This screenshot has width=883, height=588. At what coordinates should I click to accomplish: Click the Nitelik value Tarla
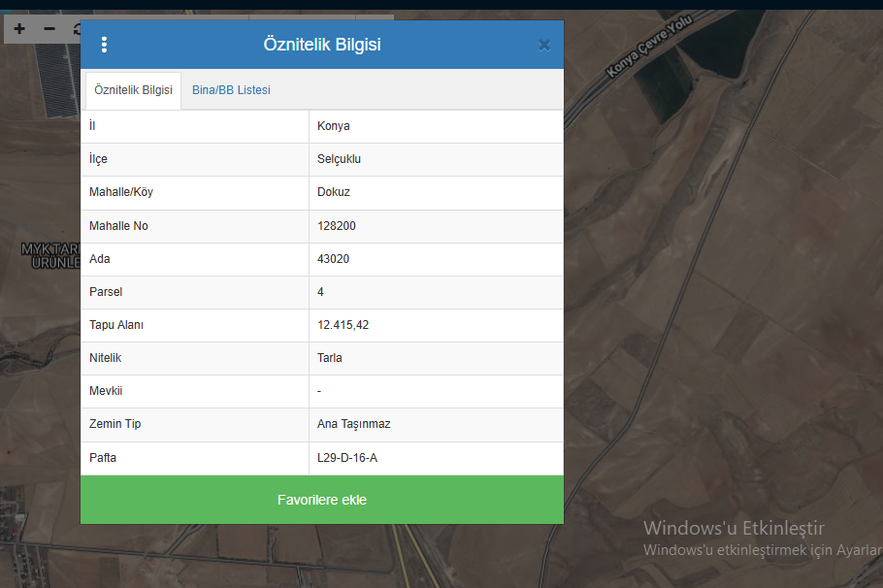[x=330, y=358]
